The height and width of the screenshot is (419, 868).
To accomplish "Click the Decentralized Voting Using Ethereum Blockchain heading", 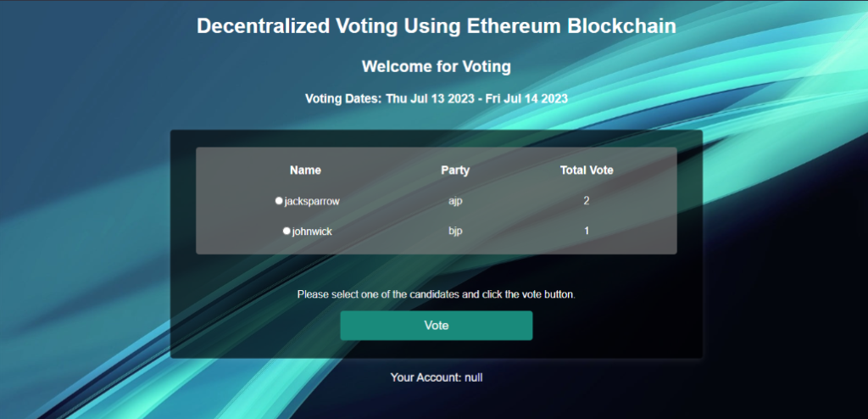I will tap(436, 26).
